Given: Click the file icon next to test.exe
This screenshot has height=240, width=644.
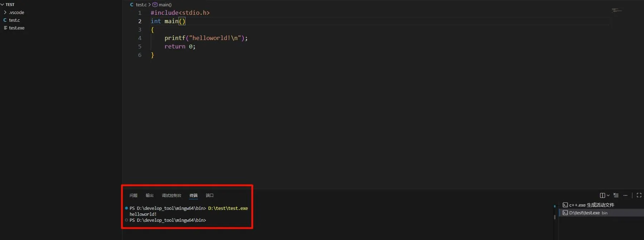Looking at the screenshot, I should point(5,28).
